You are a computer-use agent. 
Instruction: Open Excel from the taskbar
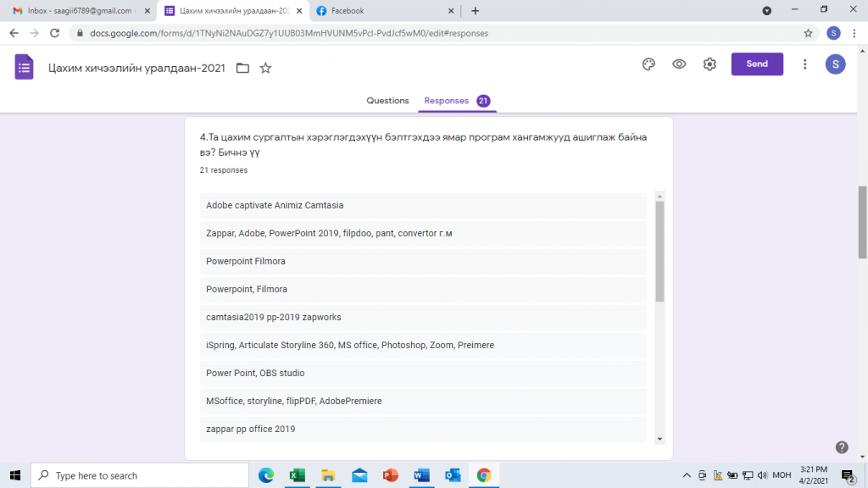coord(298,475)
